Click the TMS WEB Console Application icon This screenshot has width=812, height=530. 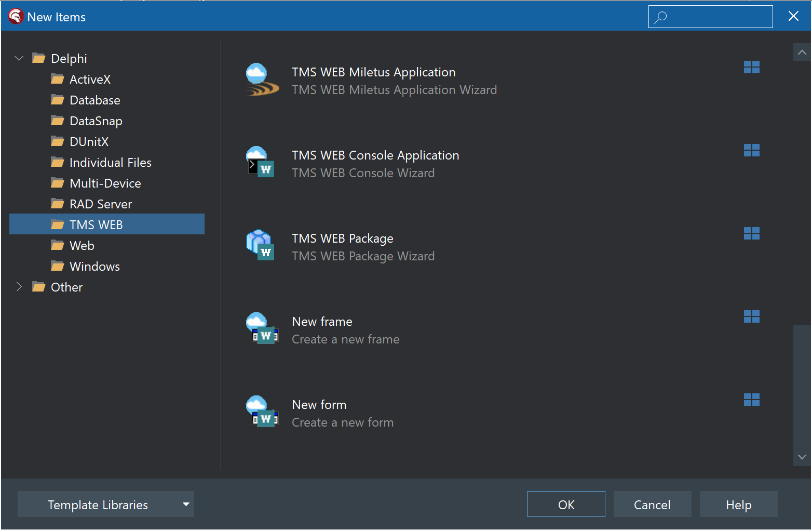click(x=261, y=162)
